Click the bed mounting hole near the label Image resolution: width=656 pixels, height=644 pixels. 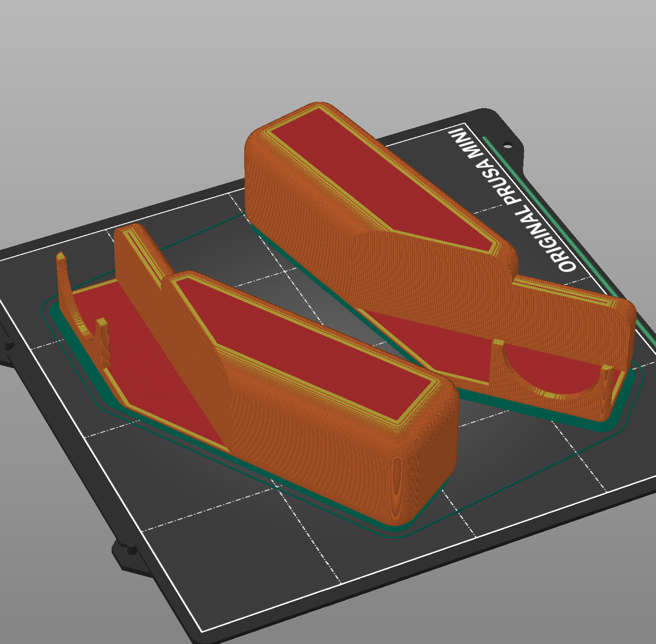508,145
